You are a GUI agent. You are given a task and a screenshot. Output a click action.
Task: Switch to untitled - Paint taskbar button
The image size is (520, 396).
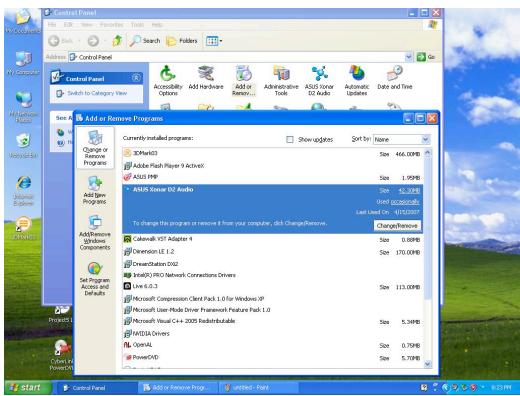(x=258, y=388)
